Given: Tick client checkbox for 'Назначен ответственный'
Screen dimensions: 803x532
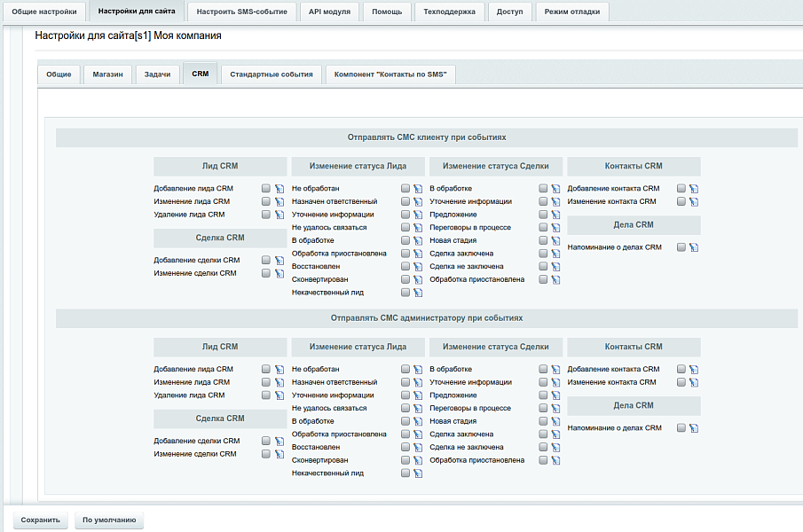Looking at the screenshot, I should [x=405, y=201].
